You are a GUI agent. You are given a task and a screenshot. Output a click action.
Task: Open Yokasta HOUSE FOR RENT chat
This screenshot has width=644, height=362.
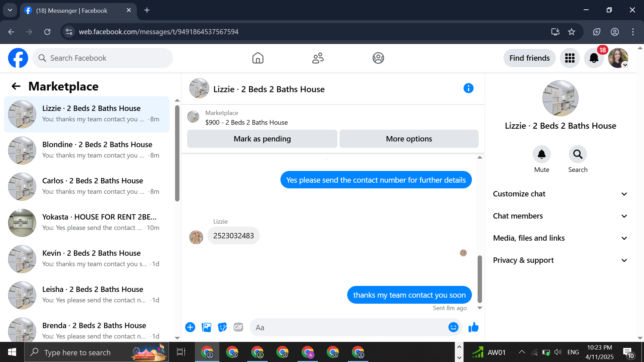[x=87, y=223]
